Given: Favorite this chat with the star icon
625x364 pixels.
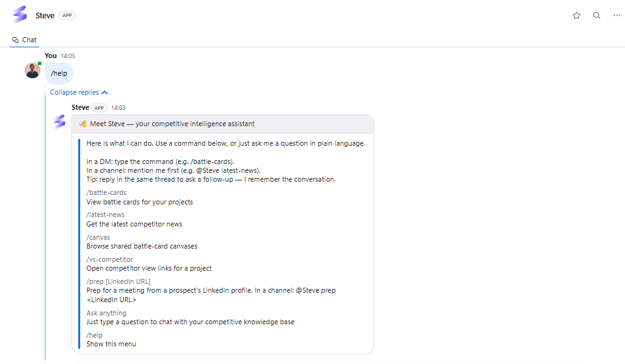Looking at the screenshot, I should coord(576,16).
